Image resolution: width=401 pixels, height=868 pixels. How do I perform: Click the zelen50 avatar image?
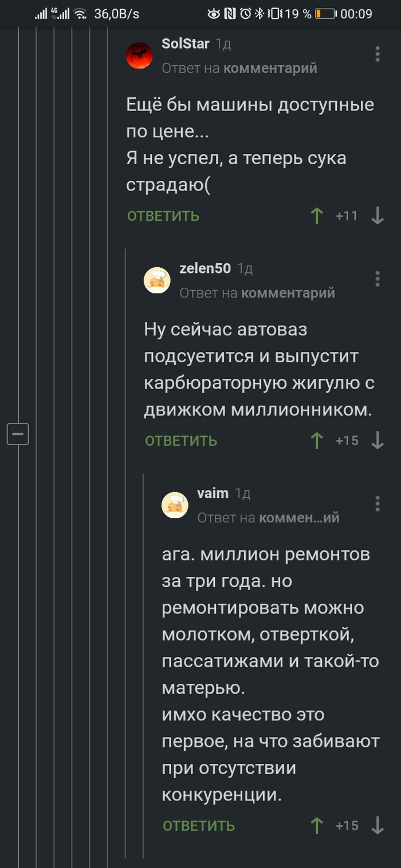point(158,280)
